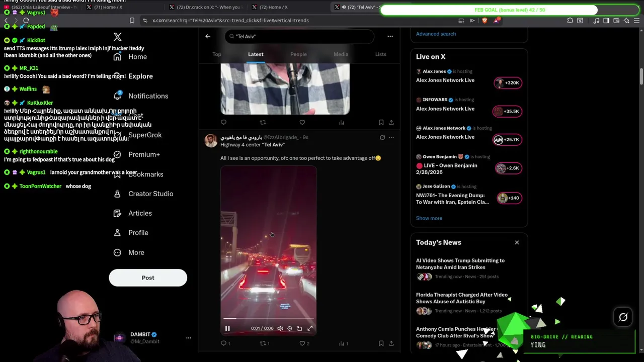The width and height of the screenshot is (644, 362).
Task: Seek along the video progress bar
Action: click(269, 318)
